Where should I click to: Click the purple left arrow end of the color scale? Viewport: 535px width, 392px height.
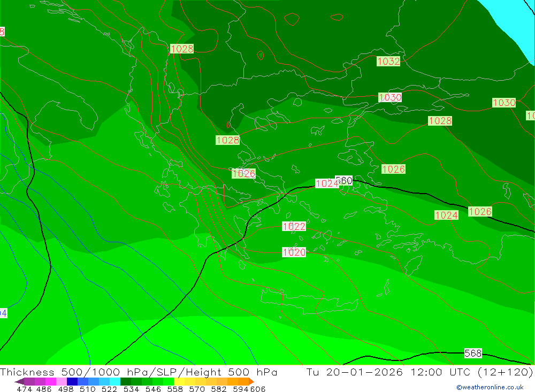coord(19,381)
